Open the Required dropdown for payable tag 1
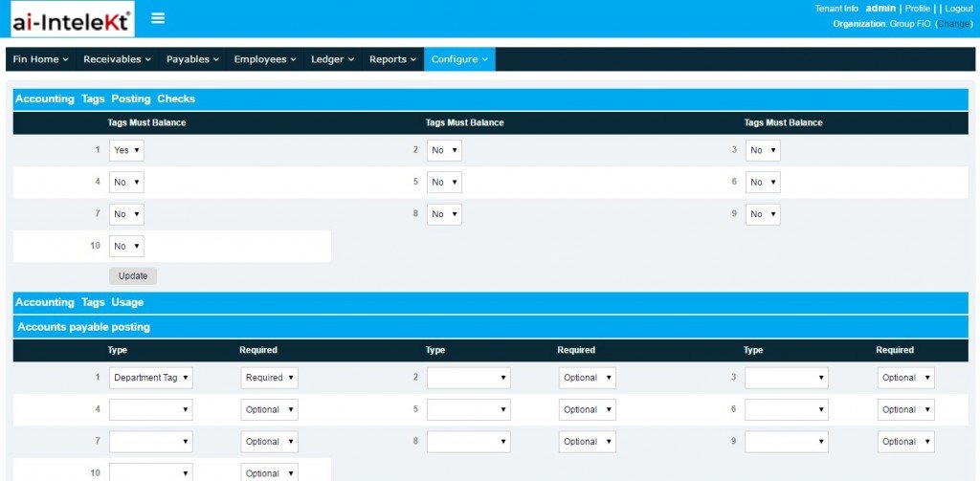980x481 pixels. point(269,378)
